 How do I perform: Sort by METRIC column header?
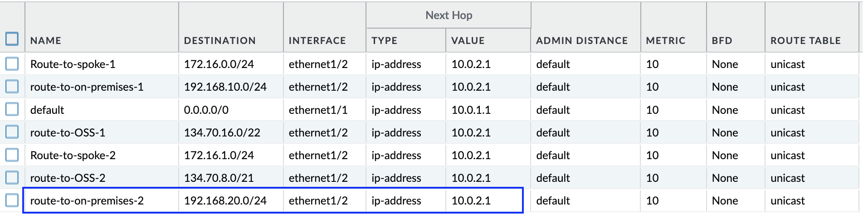pos(665,41)
